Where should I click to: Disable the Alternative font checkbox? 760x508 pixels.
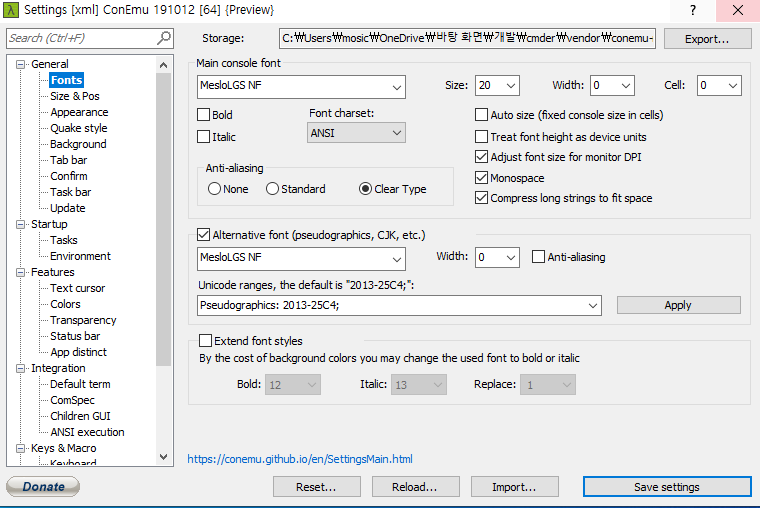tap(204, 235)
